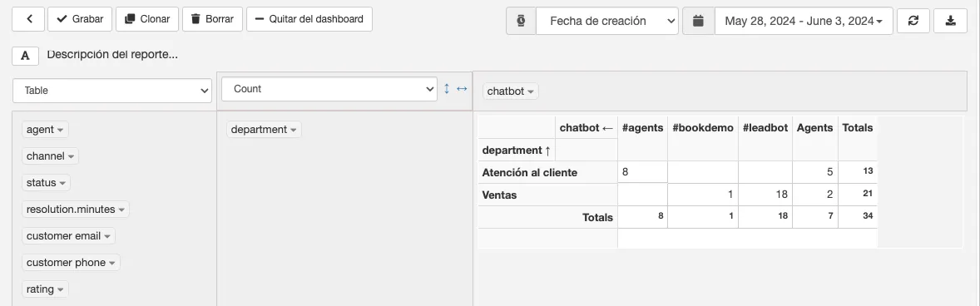Open the Table renderer dropdown
980x306 pixels.
coord(112,91)
